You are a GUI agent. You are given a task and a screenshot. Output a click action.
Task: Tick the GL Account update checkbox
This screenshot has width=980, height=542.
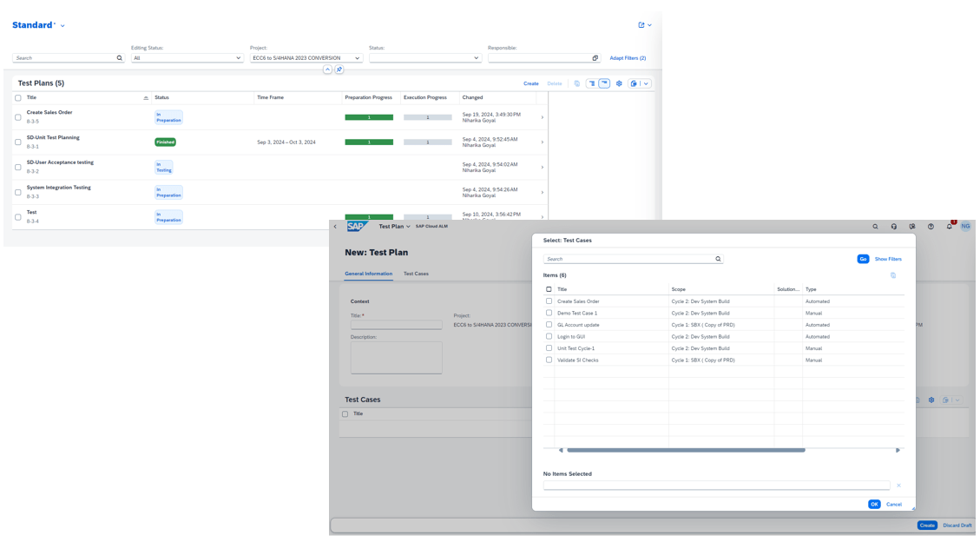coord(549,325)
